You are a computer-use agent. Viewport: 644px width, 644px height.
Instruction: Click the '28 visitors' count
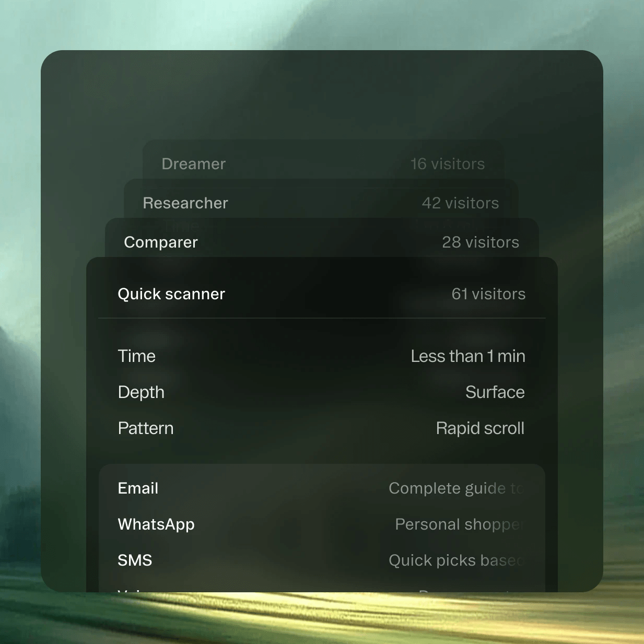[x=481, y=242]
